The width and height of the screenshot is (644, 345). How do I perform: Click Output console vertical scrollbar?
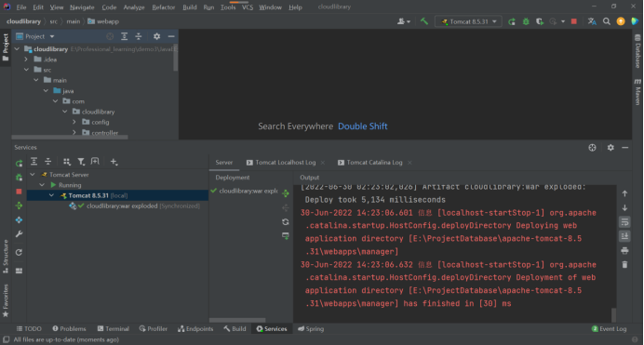(x=613, y=314)
